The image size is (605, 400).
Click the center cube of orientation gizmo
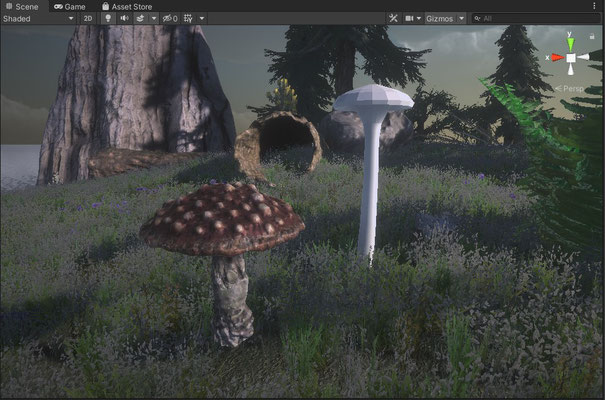[x=571, y=58]
